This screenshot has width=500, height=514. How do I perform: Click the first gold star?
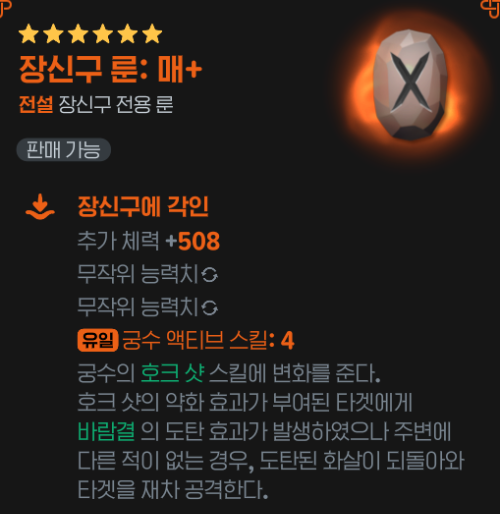coord(29,34)
